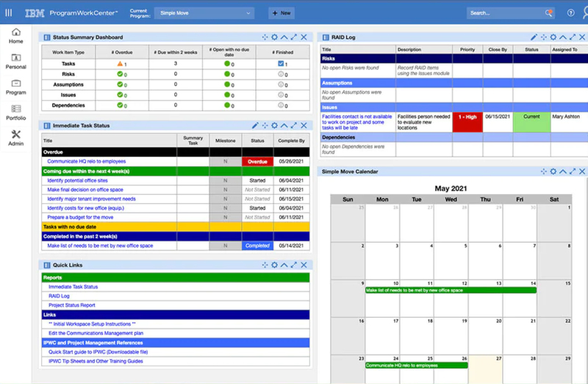This screenshot has width=588, height=384.
Task: Collapse the Immediate Task Status panel
Action: point(284,126)
